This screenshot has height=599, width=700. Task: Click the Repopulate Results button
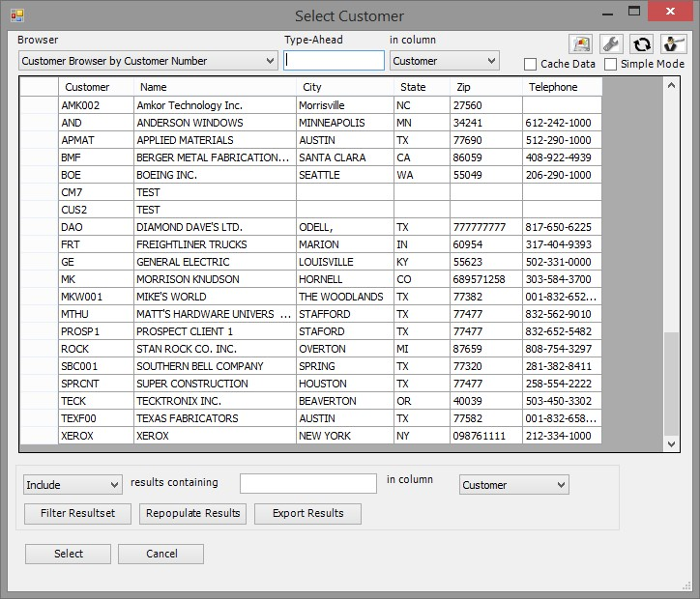point(192,513)
